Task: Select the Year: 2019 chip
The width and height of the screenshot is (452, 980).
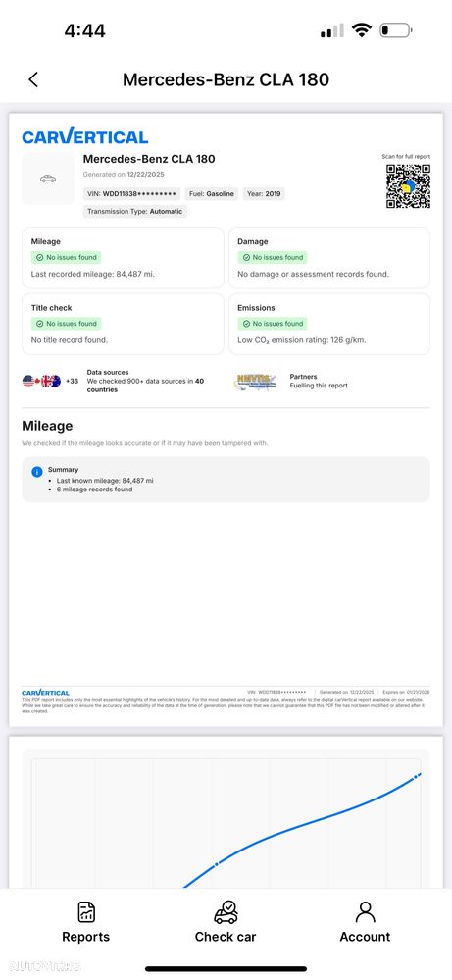Action: click(263, 194)
